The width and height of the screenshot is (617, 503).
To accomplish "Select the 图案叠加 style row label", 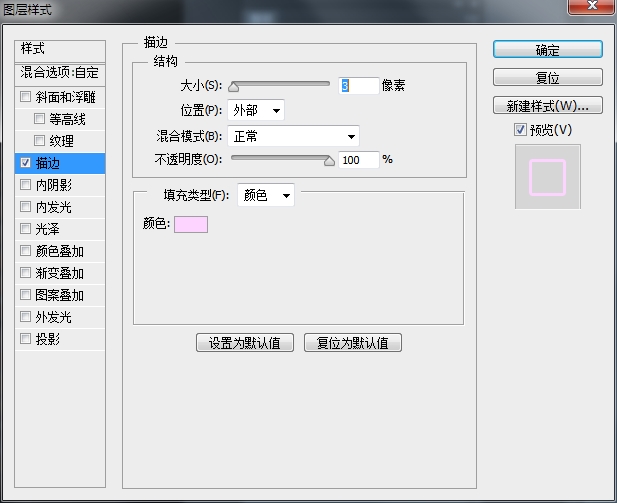I will [59, 295].
